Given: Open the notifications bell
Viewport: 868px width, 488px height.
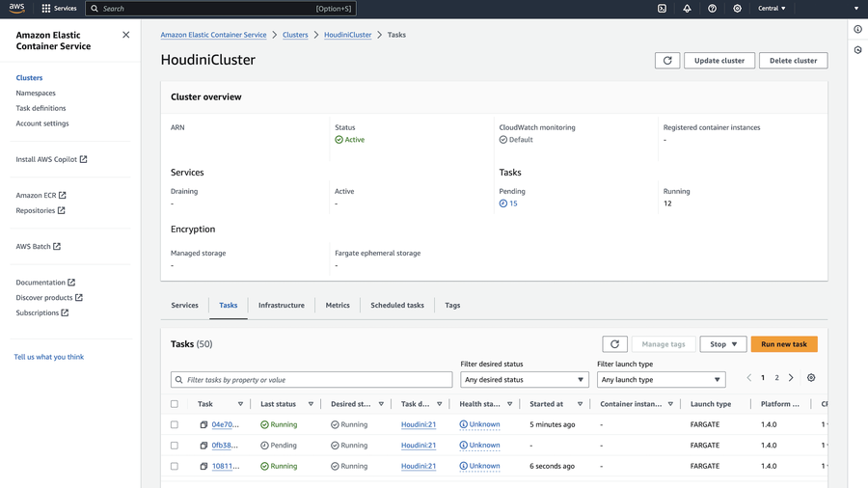Looking at the screenshot, I should click(687, 9).
